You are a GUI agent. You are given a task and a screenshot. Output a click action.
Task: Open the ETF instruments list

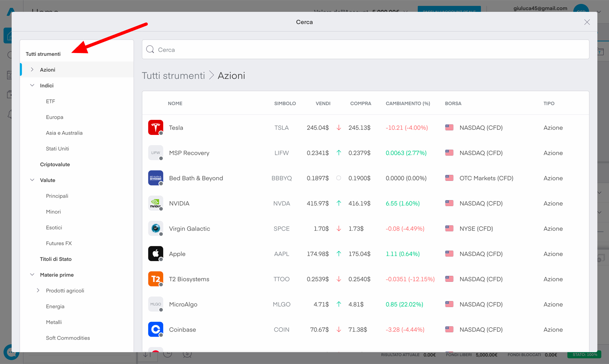[50, 101]
